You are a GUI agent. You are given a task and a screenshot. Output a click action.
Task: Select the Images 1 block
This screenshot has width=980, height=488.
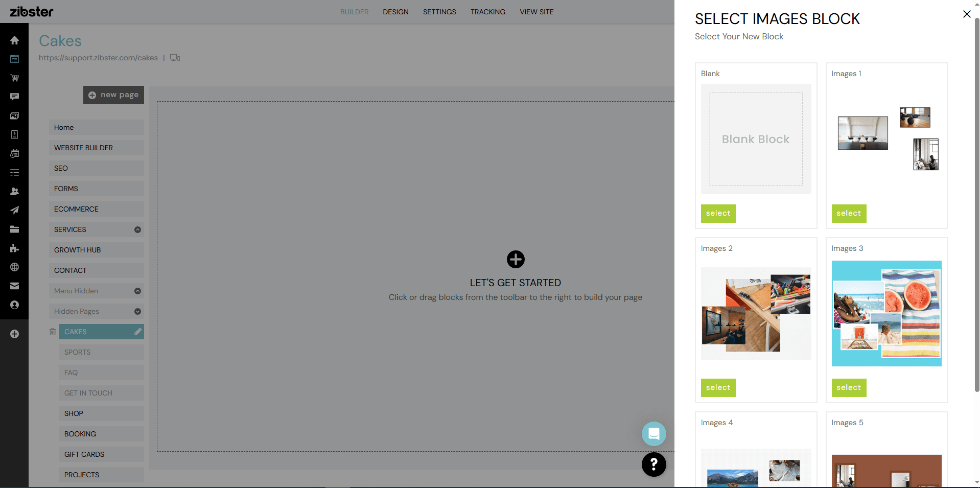pyautogui.click(x=849, y=214)
